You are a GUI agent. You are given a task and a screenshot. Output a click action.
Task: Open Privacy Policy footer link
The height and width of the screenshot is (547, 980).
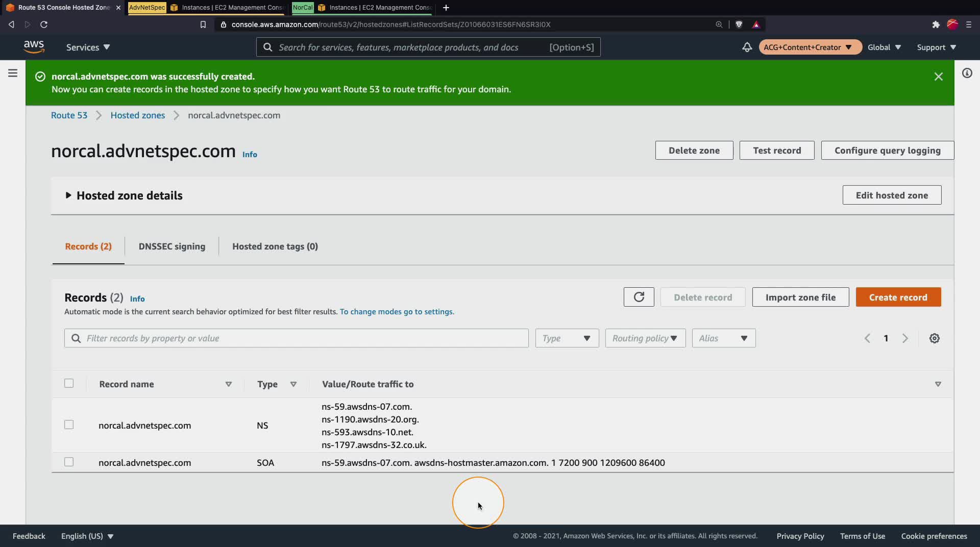click(x=800, y=536)
